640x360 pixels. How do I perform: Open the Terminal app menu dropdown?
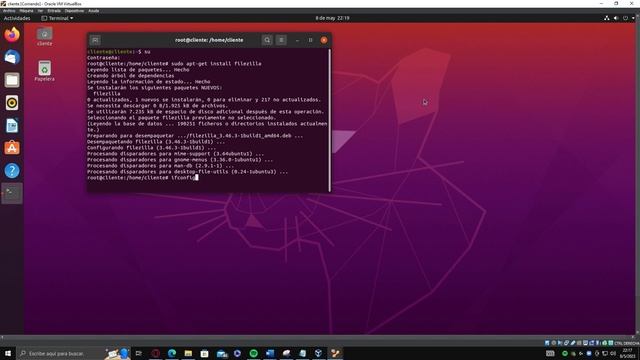tap(58, 18)
